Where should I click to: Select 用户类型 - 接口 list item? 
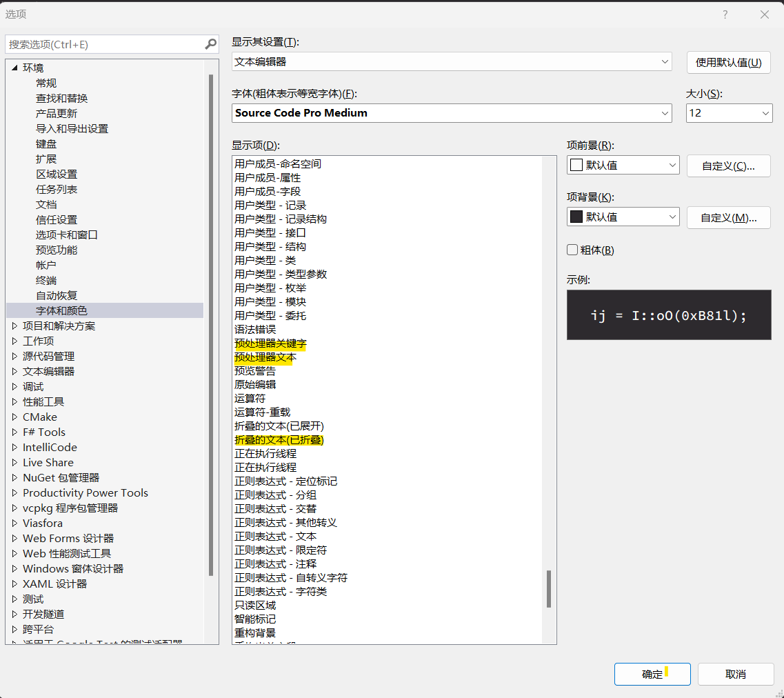[270, 233]
